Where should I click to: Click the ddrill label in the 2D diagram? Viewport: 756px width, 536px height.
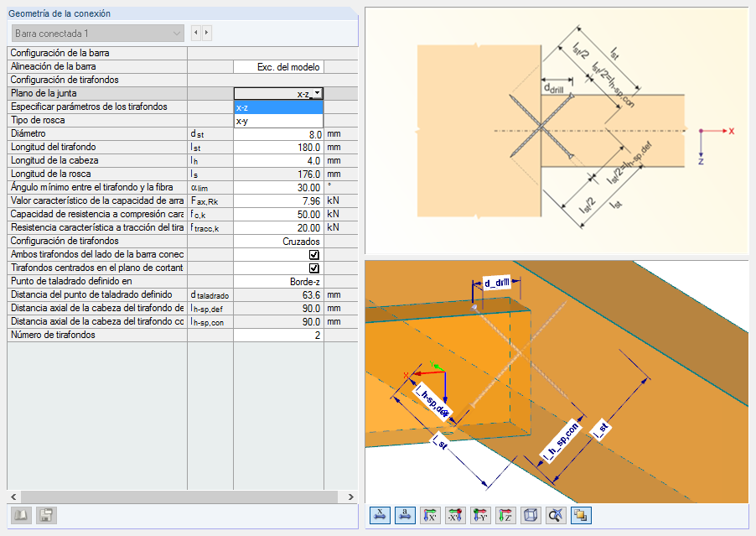pos(553,88)
